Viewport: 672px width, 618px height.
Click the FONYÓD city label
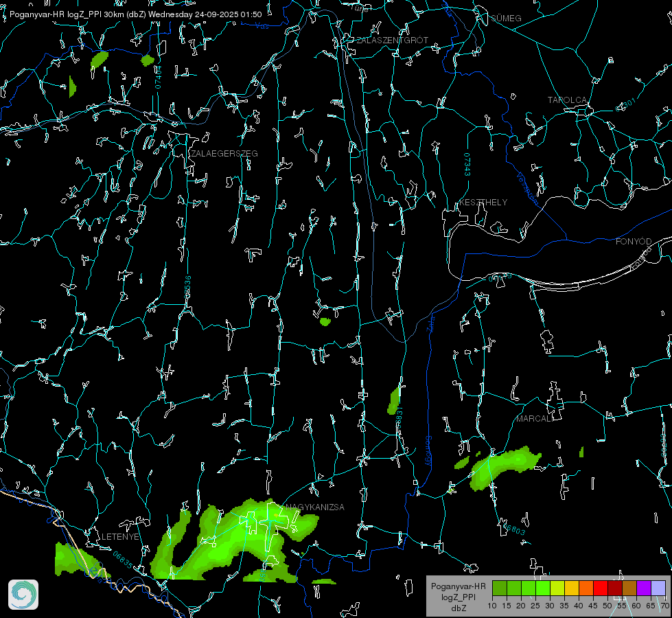(634, 242)
